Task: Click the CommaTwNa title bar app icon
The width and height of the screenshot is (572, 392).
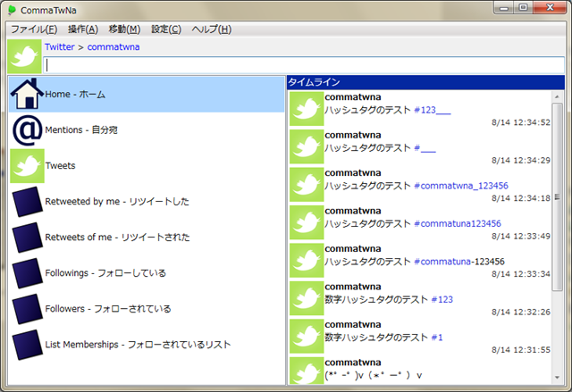Action: (12, 10)
